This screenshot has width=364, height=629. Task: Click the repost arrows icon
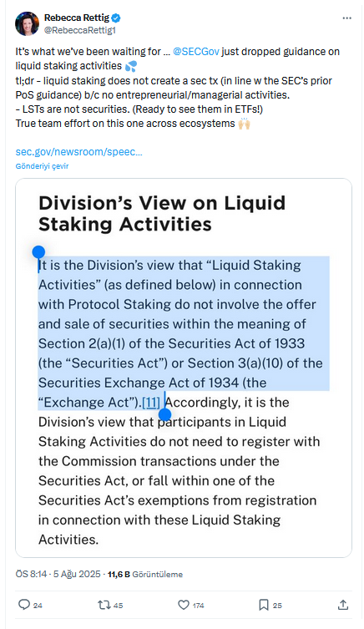tap(104, 605)
